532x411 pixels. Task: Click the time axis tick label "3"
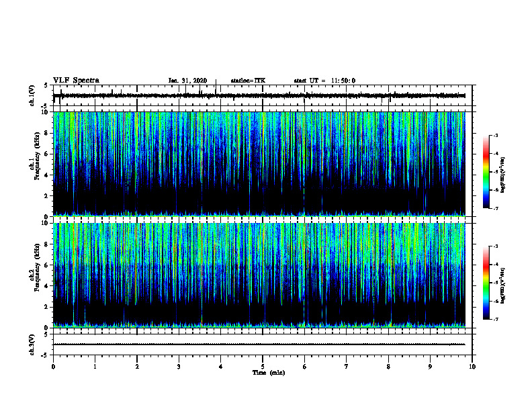click(x=179, y=367)
